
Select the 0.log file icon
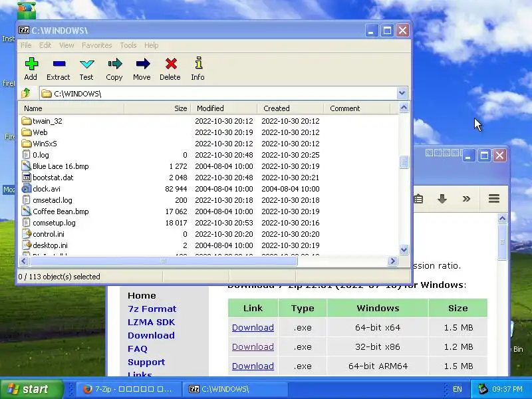(26, 155)
